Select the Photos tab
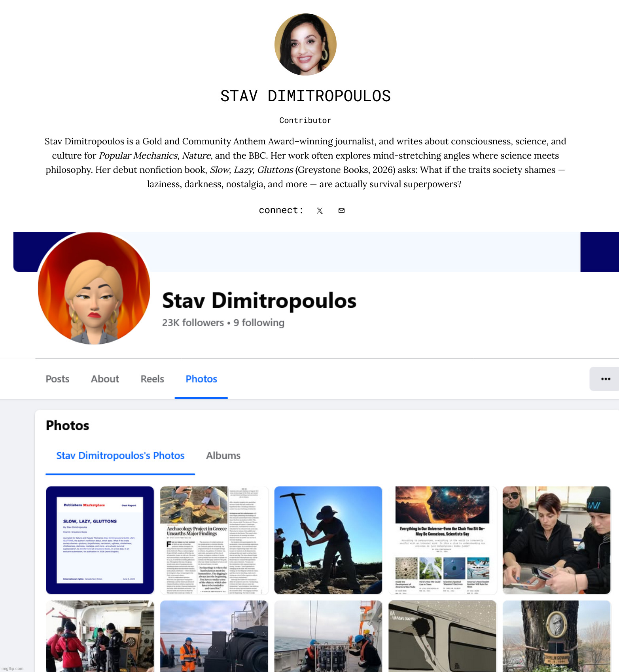Image resolution: width=619 pixels, height=672 pixels. pos(201,379)
